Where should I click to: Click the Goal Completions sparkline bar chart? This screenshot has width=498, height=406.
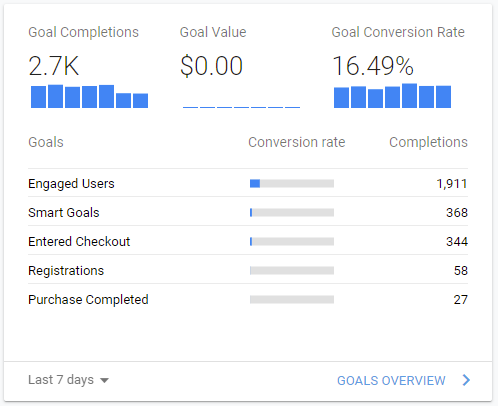[89, 96]
